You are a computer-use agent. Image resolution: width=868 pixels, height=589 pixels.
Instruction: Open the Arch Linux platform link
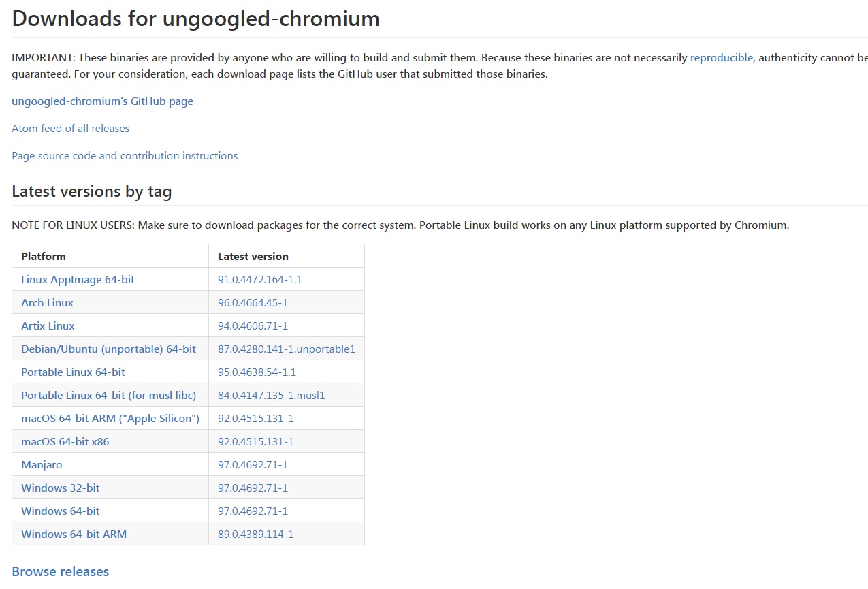(x=47, y=303)
